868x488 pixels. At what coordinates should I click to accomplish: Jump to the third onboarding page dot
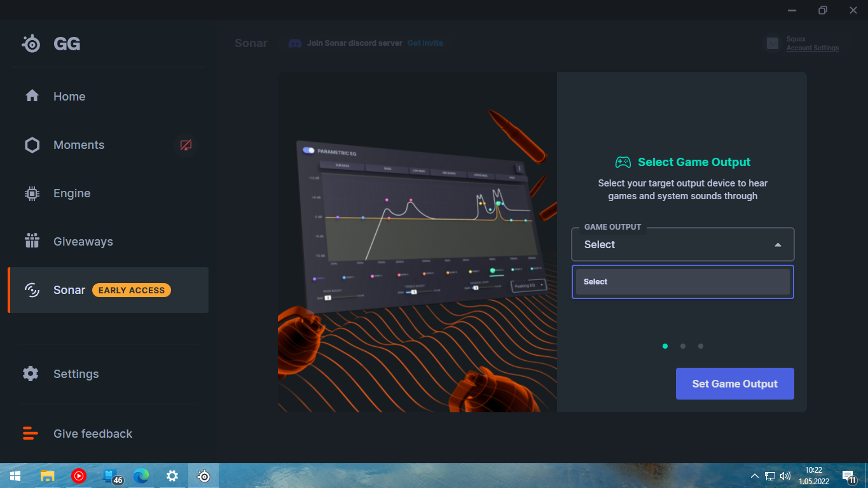coord(701,346)
